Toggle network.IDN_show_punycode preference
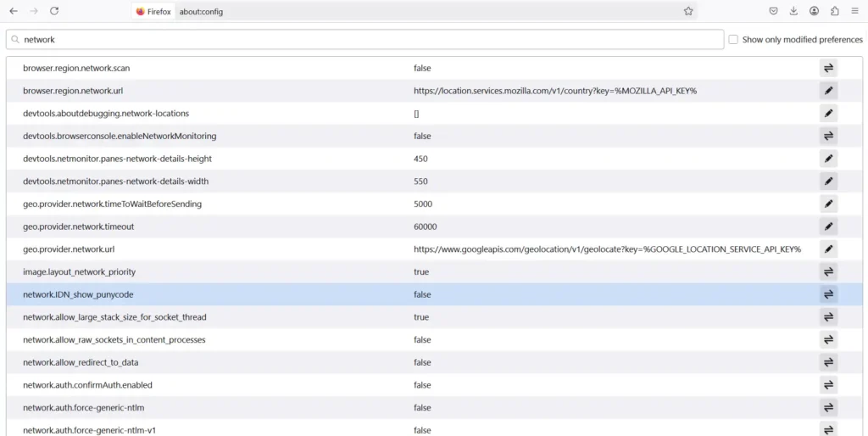Viewport: 868px width, 436px height. [x=828, y=294]
